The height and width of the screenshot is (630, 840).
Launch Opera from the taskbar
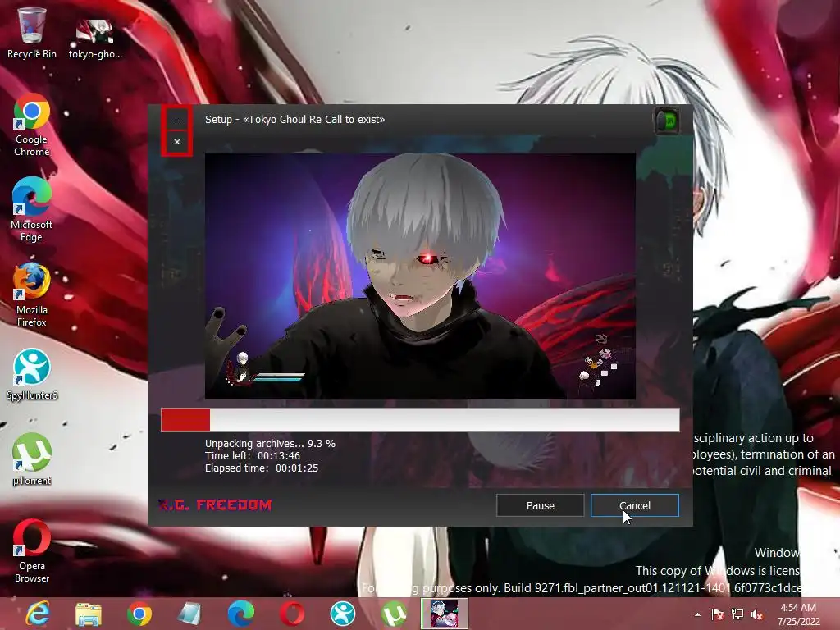292,614
